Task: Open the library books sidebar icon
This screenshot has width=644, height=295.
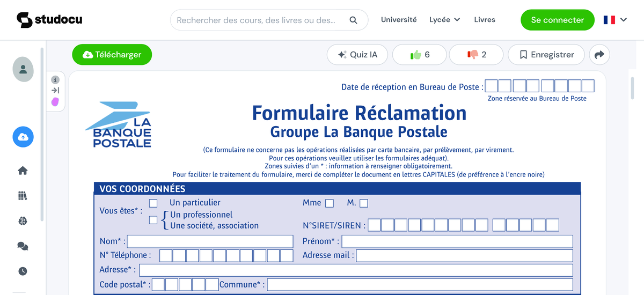Action: (x=23, y=196)
